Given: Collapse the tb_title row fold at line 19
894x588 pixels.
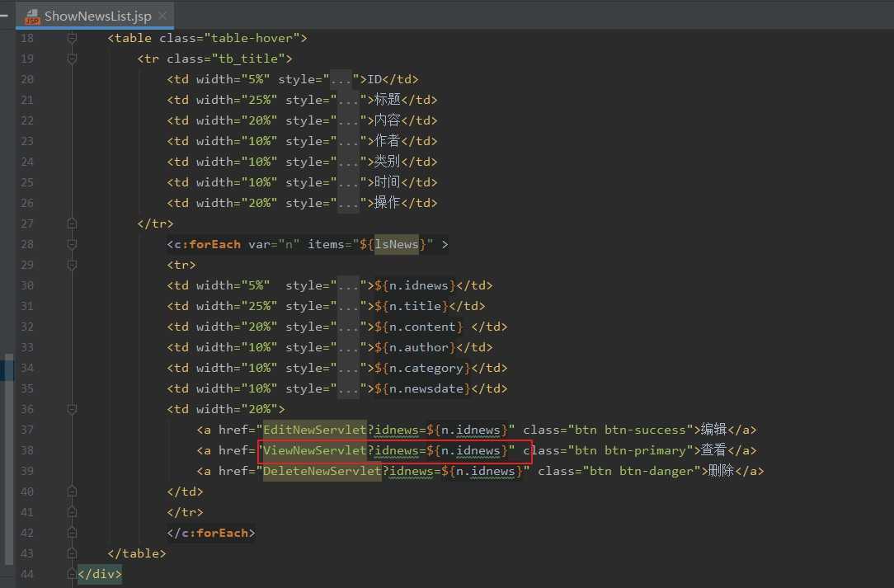Looking at the screenshot, I should click(72, 59).
